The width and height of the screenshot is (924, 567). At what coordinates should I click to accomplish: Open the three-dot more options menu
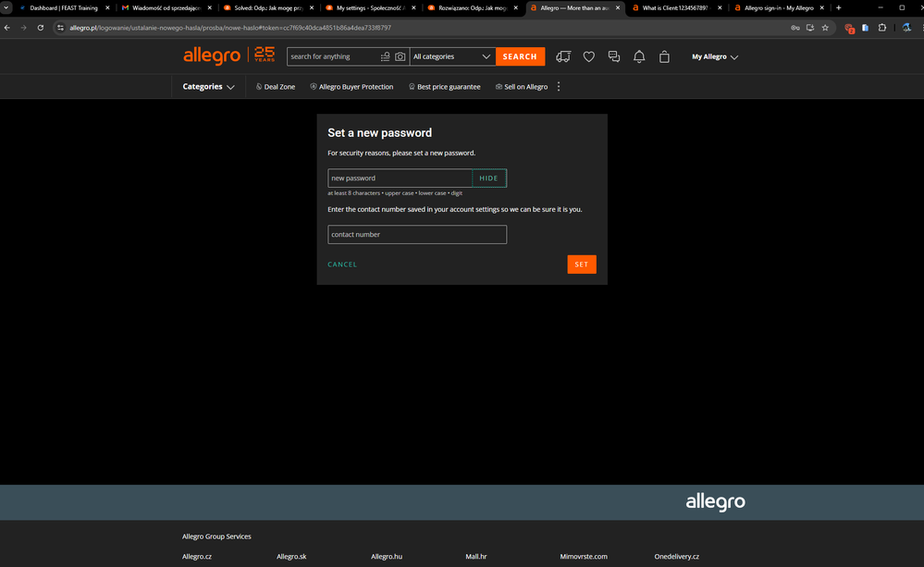pyautogui.click(x=559, y=87)
